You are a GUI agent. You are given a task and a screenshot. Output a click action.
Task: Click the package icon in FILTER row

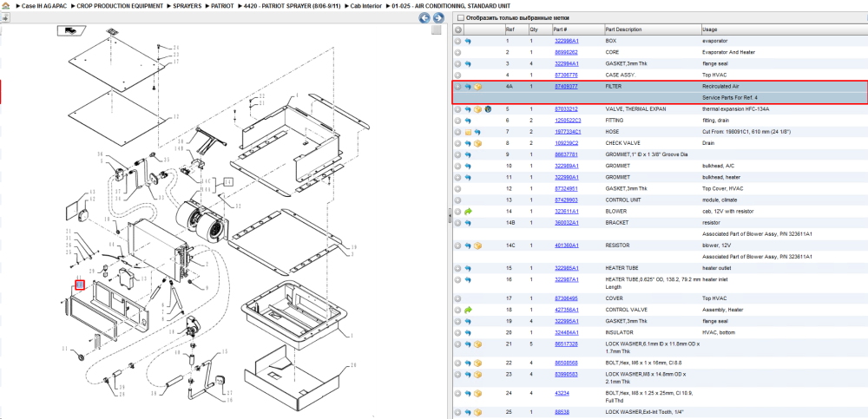477,87
